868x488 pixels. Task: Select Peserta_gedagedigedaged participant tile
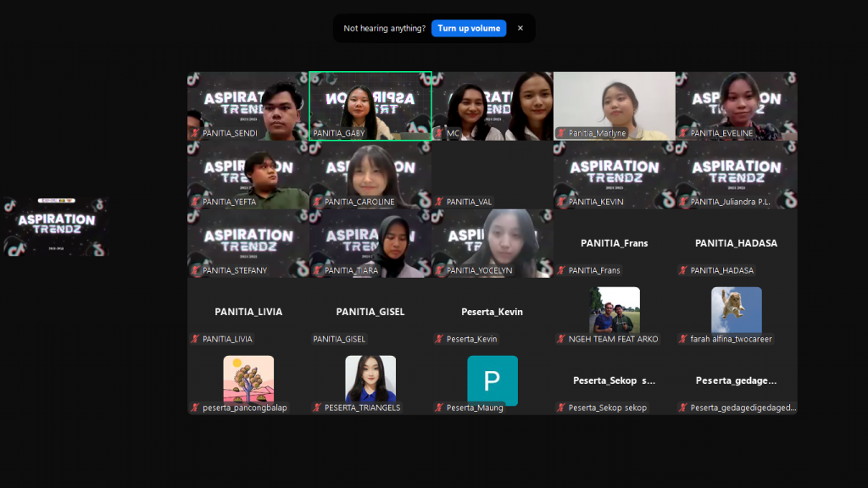point(737,380)
